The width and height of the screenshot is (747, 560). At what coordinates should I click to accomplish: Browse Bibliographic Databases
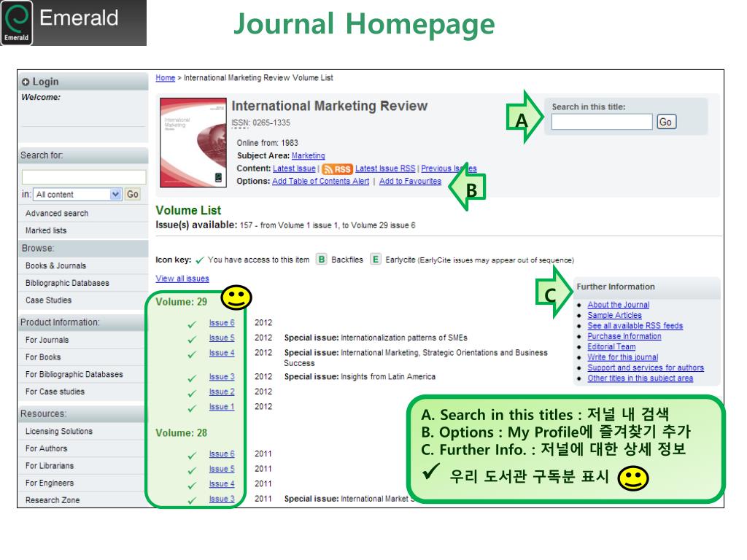[x=67, y=283]
